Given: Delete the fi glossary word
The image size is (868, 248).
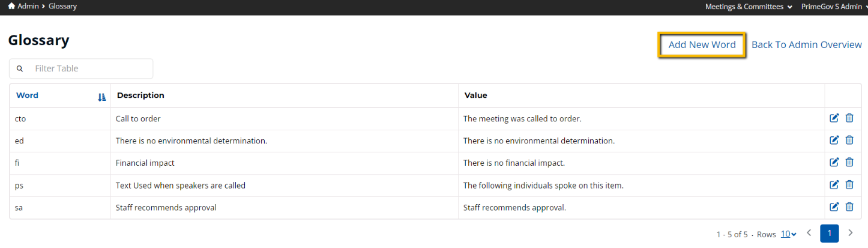Looking at the screenshot, I should click(849, 162).
